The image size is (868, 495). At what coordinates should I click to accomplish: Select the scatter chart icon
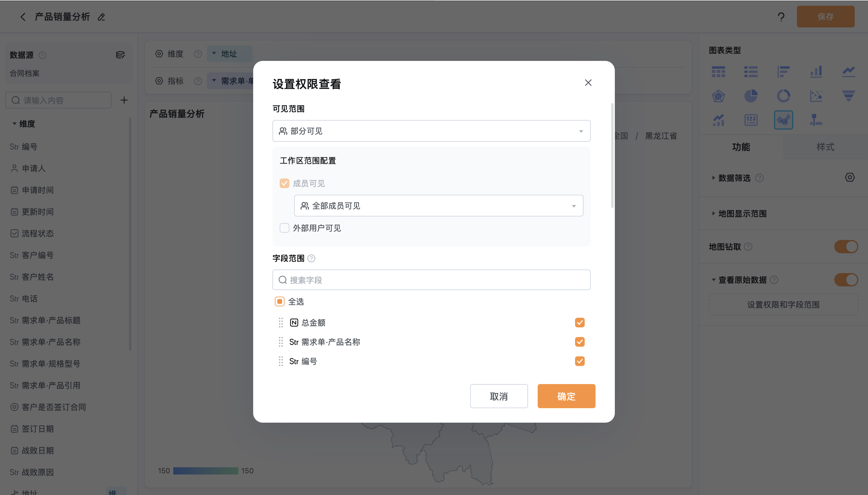(x=816, y=96)
